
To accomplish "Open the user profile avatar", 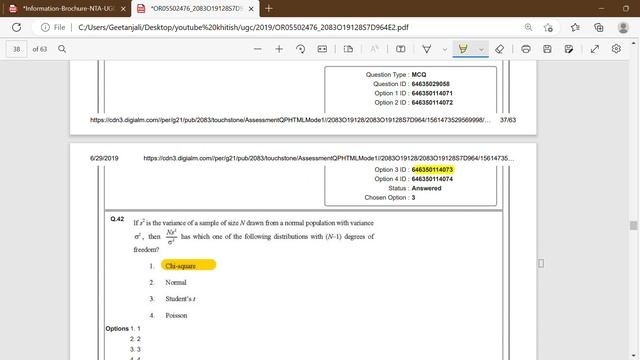I will [623, 27].
